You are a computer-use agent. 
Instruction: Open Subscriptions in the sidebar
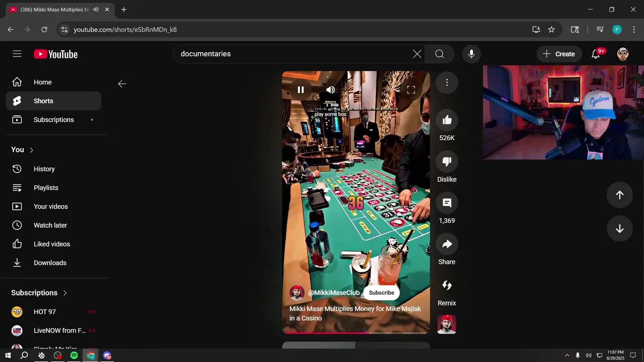coord(53,120)
